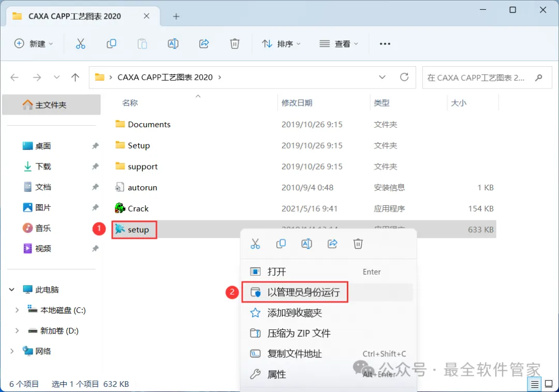Unpin 文档 using its pin icon
Image resolution: width=559 pixels, height=392 pixels.
[95, 187]
